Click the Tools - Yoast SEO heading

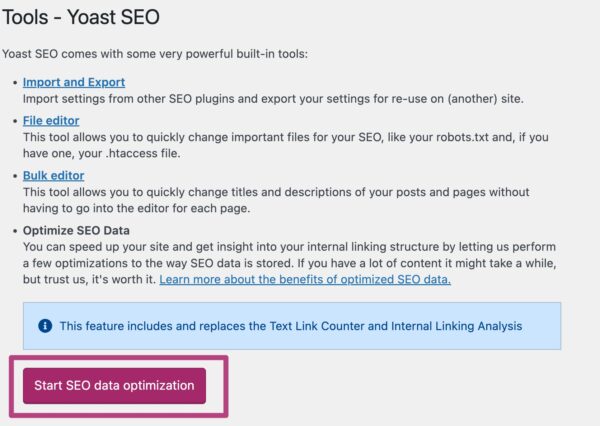81,18
